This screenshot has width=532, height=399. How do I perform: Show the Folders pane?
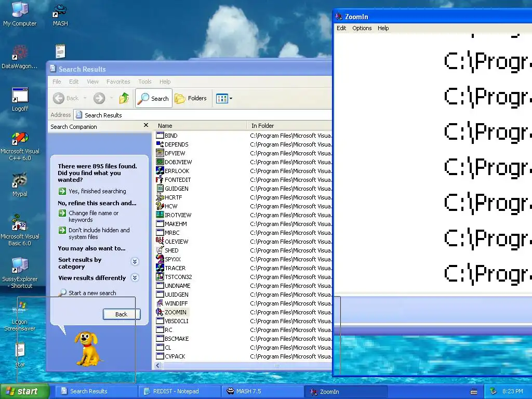tap(191, 98)
